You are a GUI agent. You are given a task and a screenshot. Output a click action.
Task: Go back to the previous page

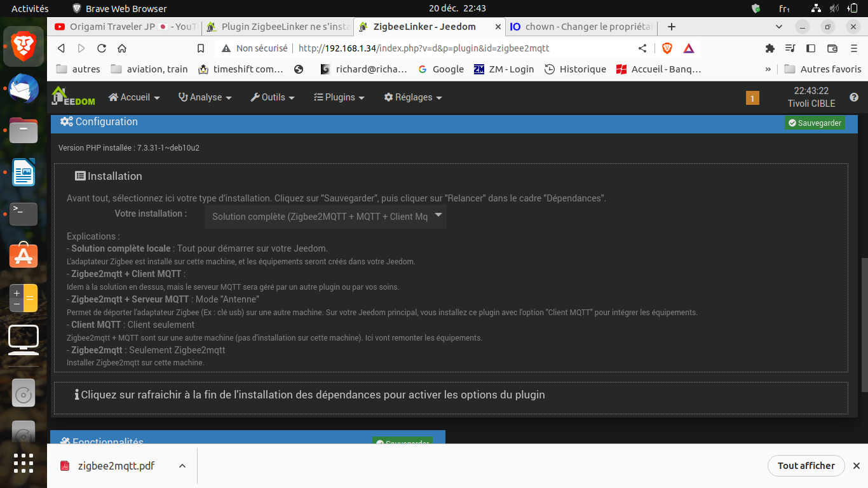click(61, 48)
